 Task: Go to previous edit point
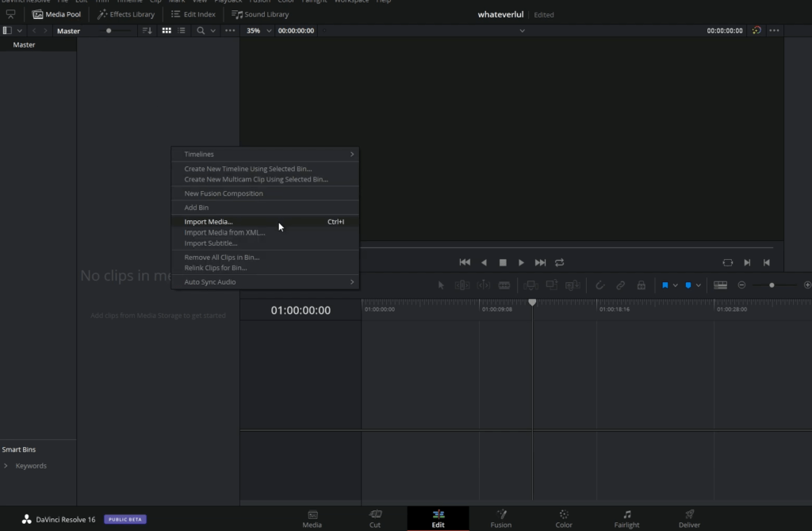[767, 262]
